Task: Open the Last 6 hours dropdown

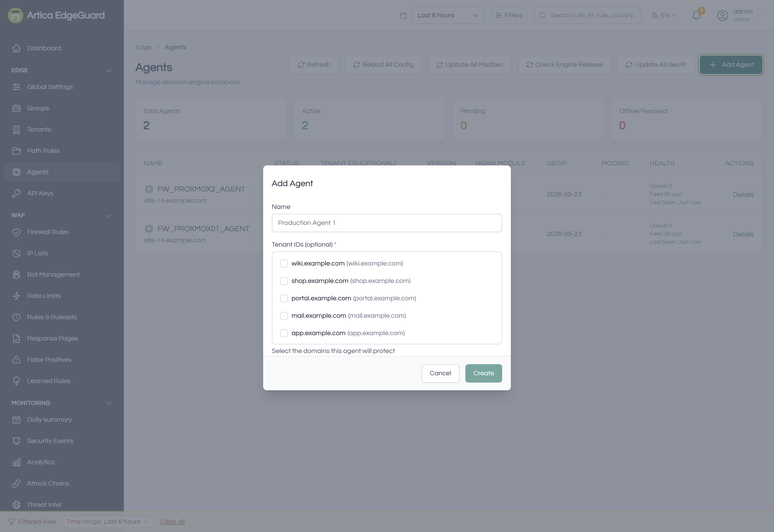Action: (x=448, y=15)
